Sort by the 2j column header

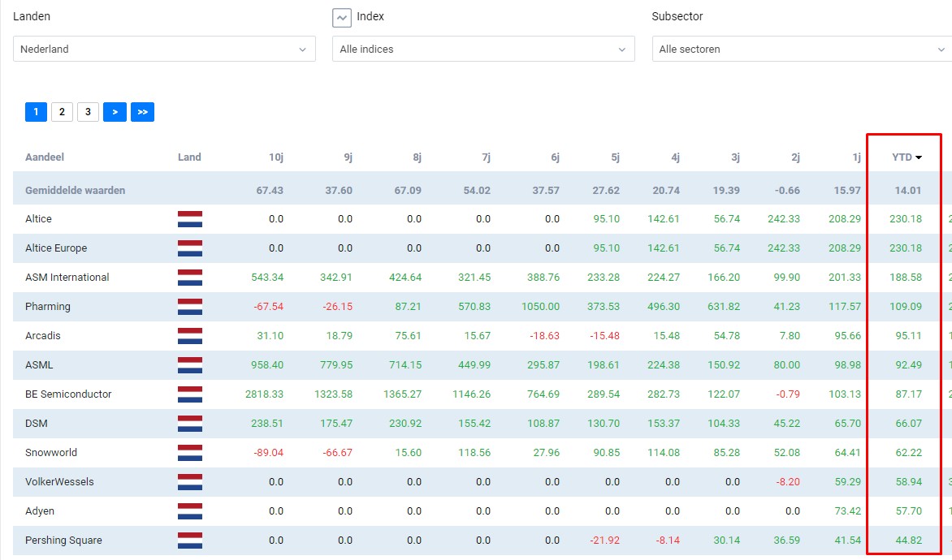click(795, 157)
